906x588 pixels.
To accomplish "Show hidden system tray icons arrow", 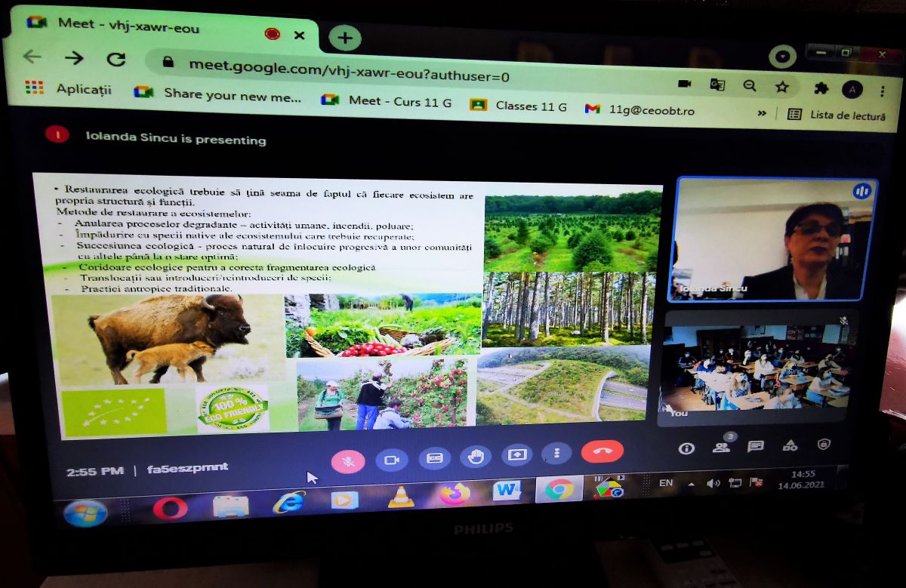I will [691, 483].
